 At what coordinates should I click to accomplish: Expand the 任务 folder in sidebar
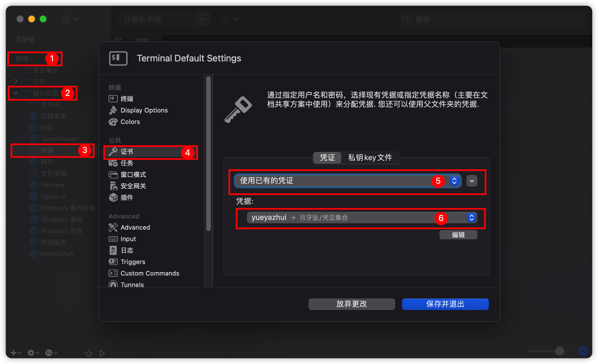click(x=16, y=82)
